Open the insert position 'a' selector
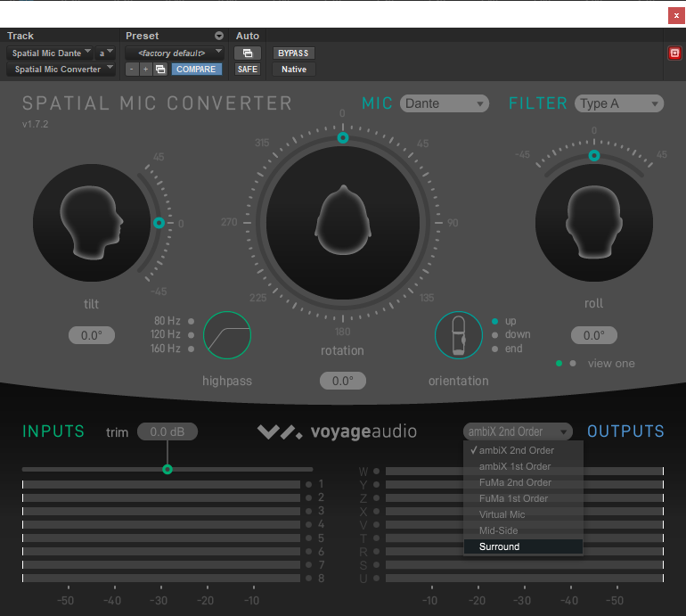The image size is (686, 616). coord(105,53)
